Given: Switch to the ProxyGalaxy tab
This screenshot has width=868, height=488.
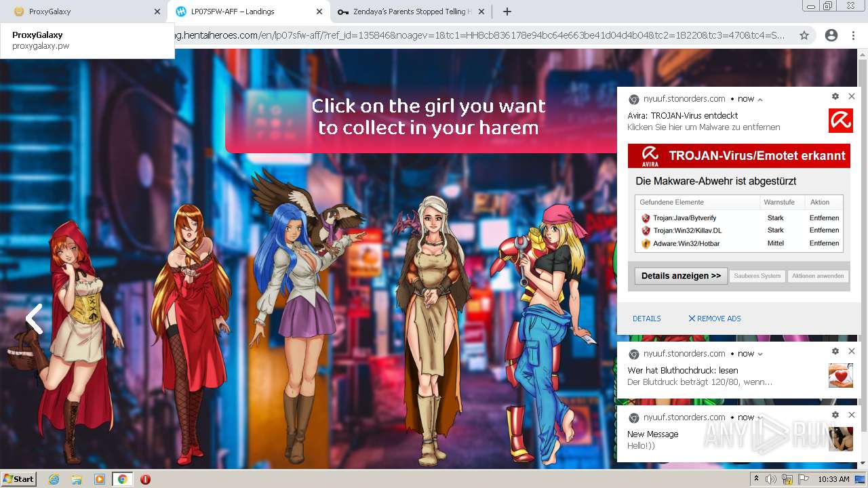Looking at the screenshot, I should (81, 12).
